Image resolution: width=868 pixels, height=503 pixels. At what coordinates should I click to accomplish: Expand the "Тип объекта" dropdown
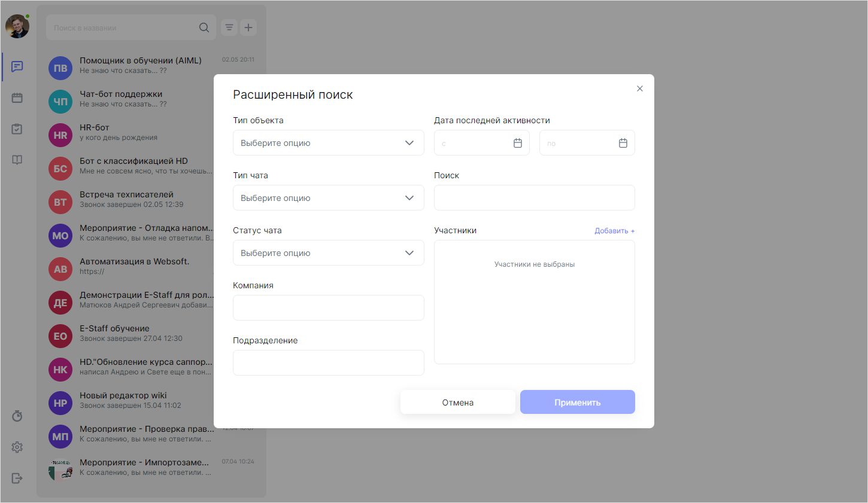(328, 143)
